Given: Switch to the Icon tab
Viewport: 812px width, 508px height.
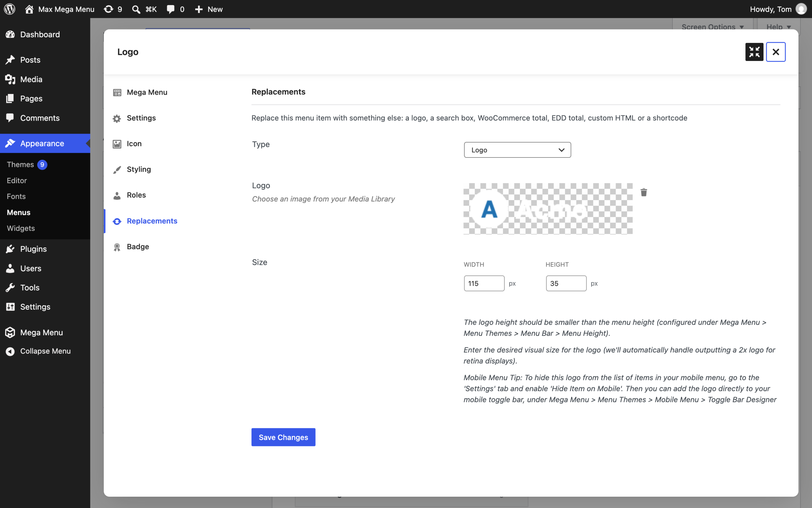Looking at the screenshot, I should 127,144.
